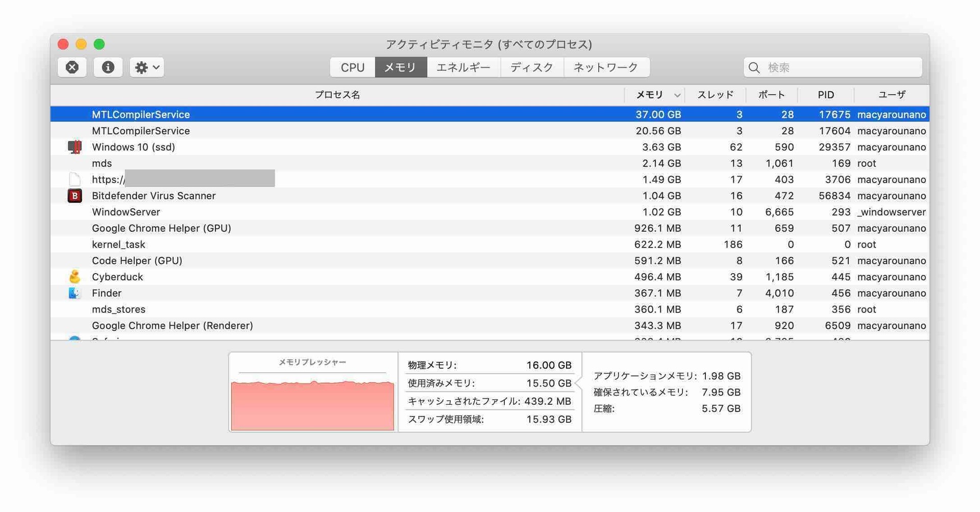Click キャッシュされたファイル 439.2 MB value
Screen dimensions: 980x512
point(547,401)
